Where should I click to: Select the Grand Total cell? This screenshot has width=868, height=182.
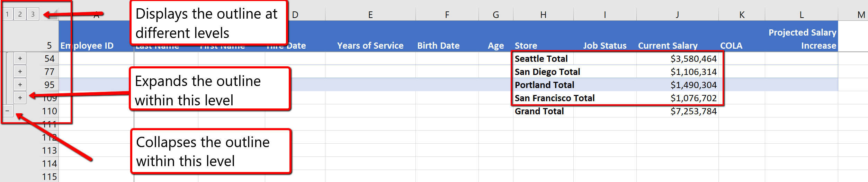coord(543,111)
